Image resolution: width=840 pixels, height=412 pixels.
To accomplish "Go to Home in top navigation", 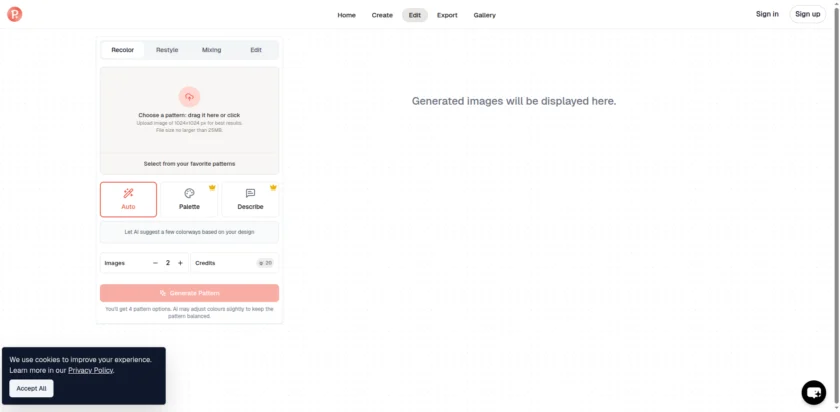I will tap(346, 15).
